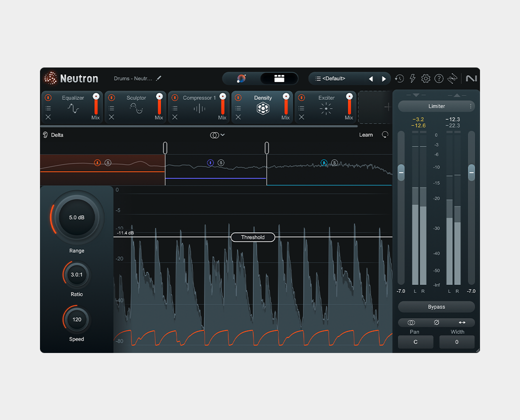Toggle the high band (blue) power button
The image size is (520, 420).
coord(324,162)
